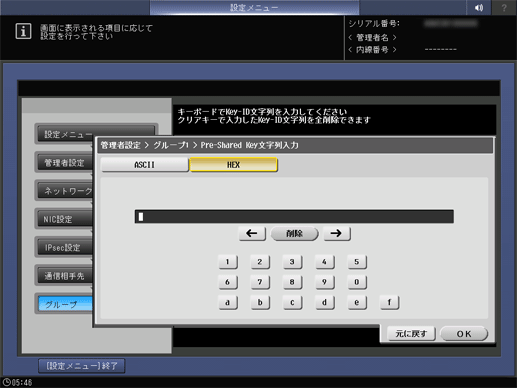Screen dimensions: 517x388
Task: Open NIC設定 in the sidebar
Action: tap(65, 219)
